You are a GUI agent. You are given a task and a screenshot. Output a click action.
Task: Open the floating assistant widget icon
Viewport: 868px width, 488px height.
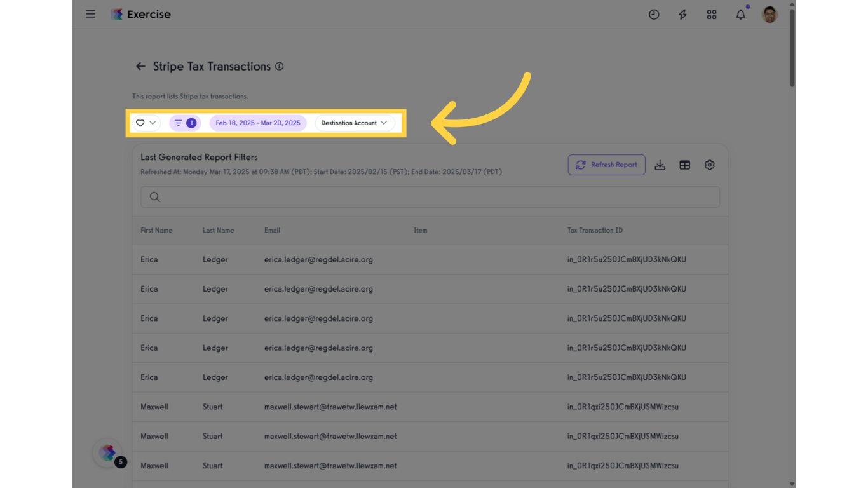tap(108, 452)
